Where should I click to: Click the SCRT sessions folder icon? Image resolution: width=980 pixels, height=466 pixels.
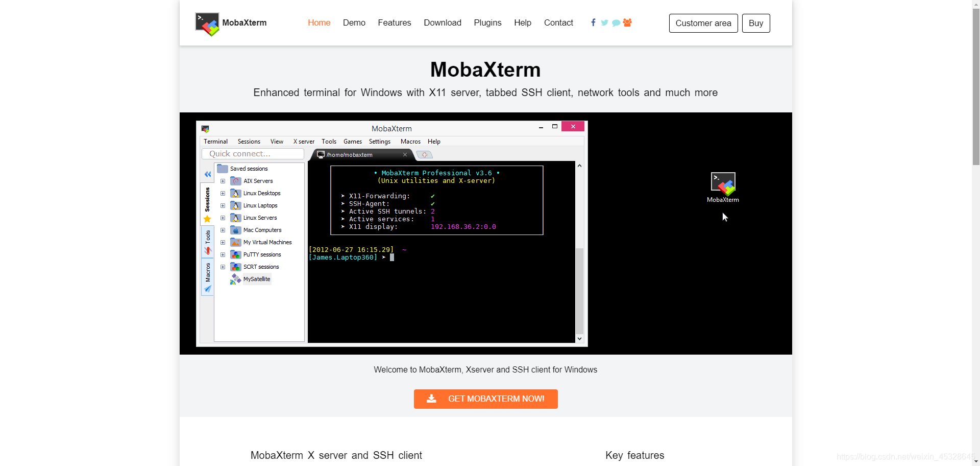(x=236, y=267)
